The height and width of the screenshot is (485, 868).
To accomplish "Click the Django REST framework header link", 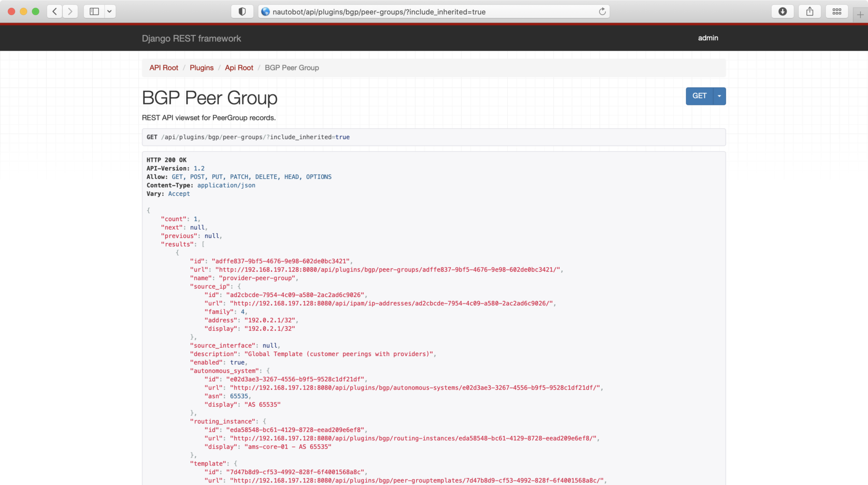I will (x=191, y=38).
